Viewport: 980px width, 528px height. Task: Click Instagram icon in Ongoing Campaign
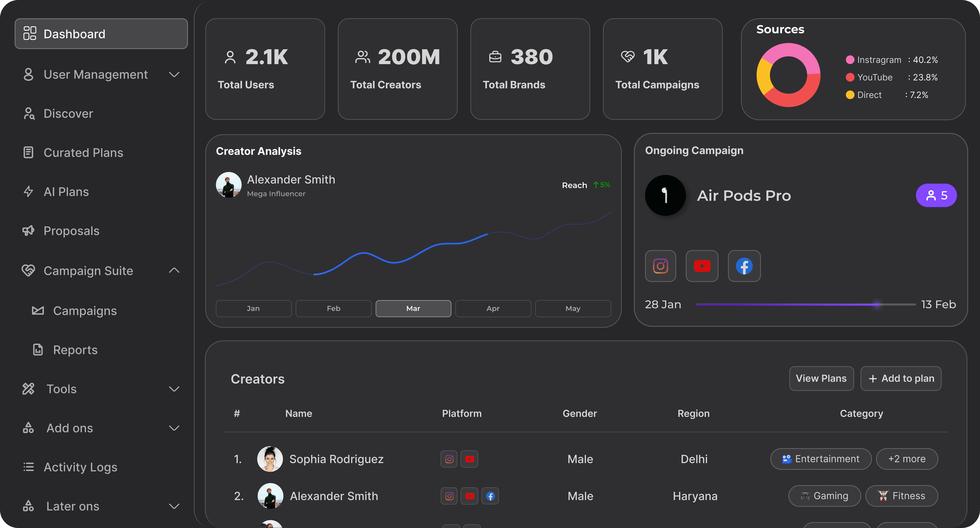point(660,266)
